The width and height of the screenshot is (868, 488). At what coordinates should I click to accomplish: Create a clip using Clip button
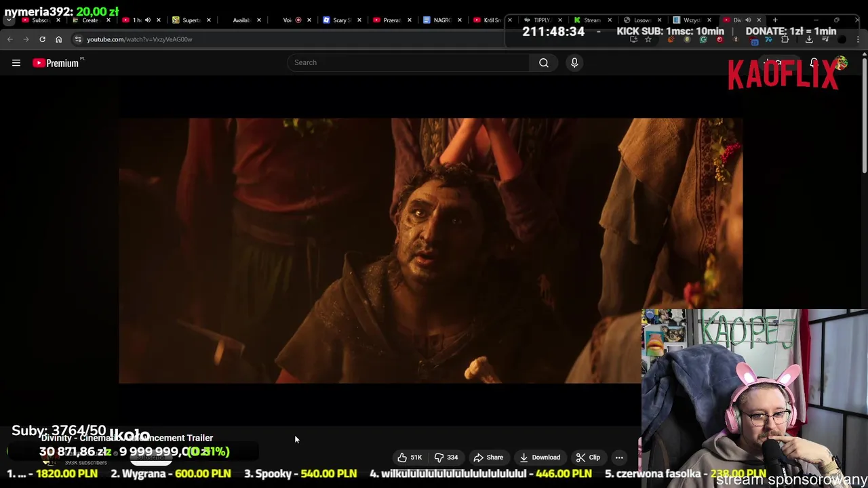588,457
